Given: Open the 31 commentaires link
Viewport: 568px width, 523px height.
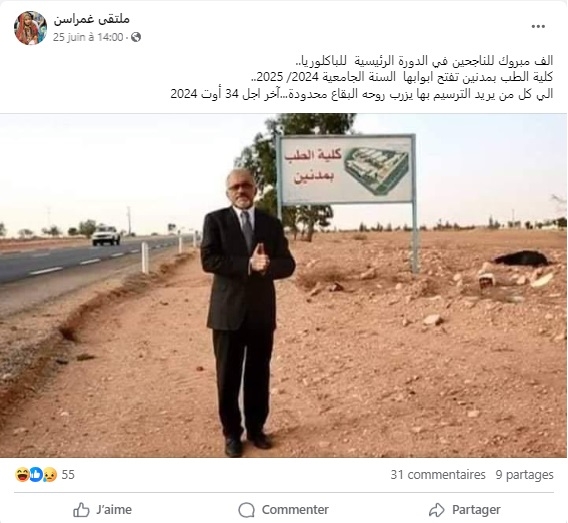Looking at the screenshot, I should 438,474.
